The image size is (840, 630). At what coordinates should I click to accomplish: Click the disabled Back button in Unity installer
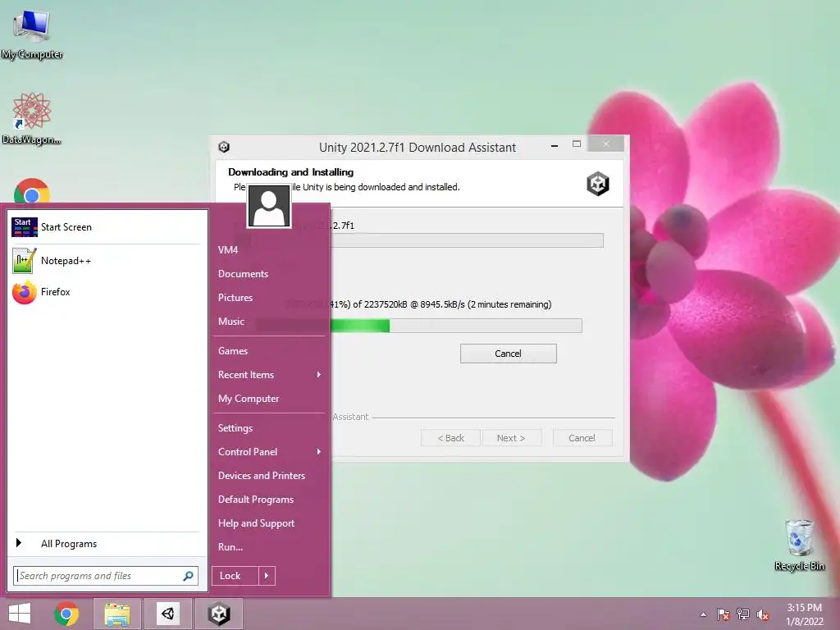[x=451, y=438]
